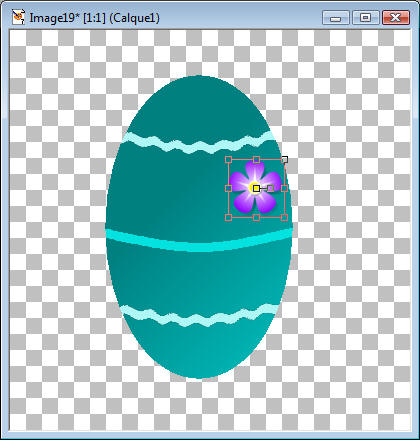
Task: Select the bottom-left corner handle of flower selection
Action: tap(228, 218)
